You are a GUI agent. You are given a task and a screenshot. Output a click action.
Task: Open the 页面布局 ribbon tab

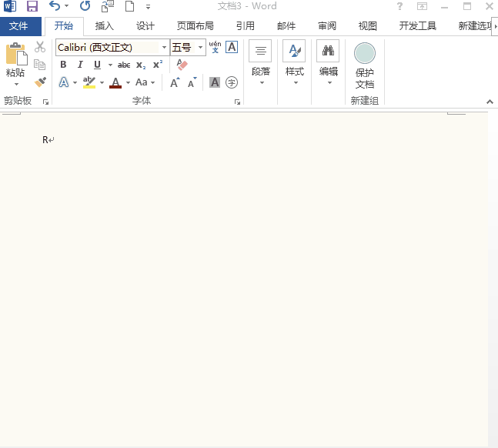pyautogui.click(x=195, y=26)
